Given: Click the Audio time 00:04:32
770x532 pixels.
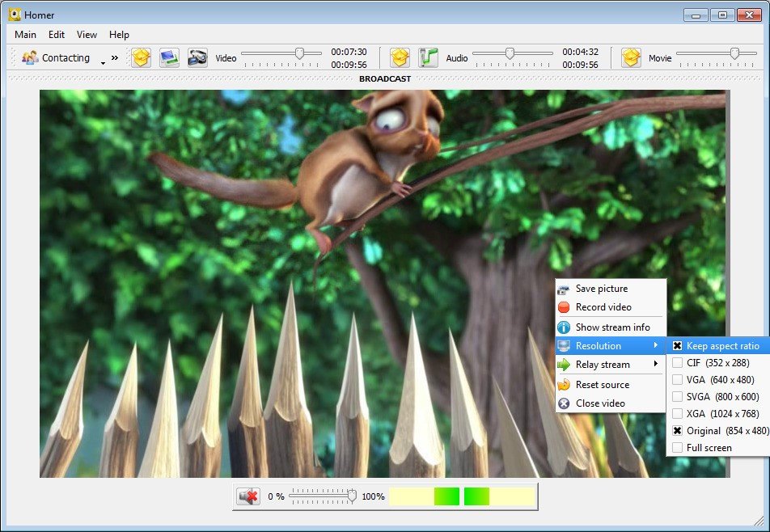Looking at the screenshot, I should (581, 52).
